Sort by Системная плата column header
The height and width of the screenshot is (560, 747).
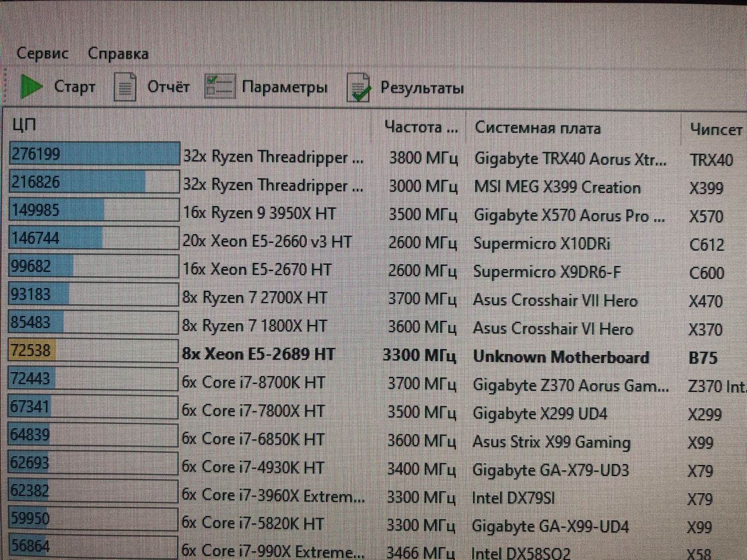(537, 128)
